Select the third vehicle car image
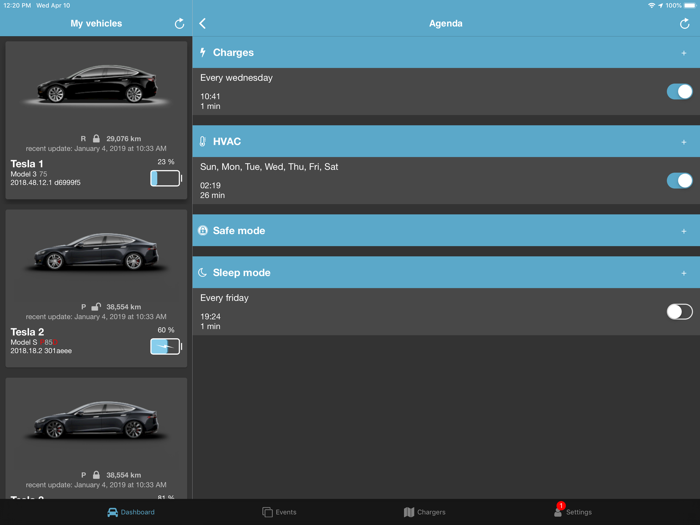700x525 pixels. coord(96,421)
